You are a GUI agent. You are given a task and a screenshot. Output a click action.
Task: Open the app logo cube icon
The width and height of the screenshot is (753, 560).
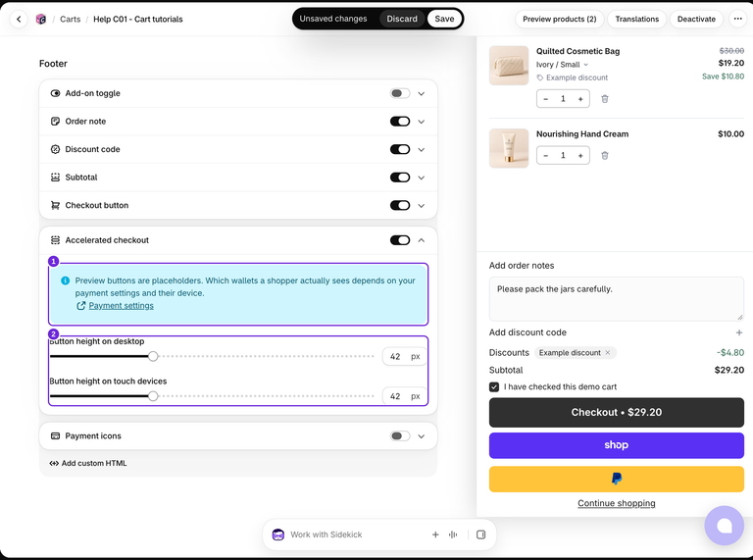(41, 20)
